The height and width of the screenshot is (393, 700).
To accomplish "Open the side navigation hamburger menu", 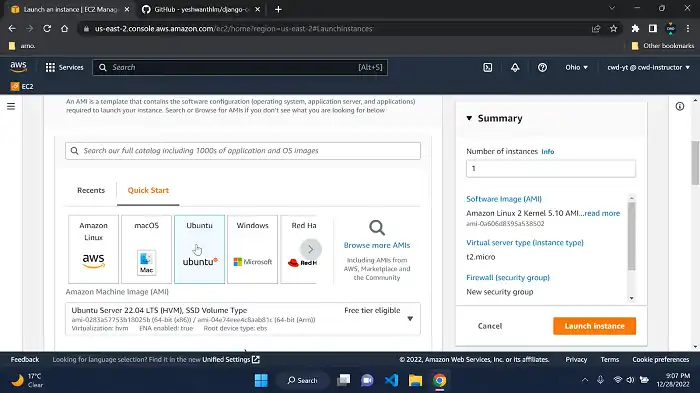I will coord(11,106).
